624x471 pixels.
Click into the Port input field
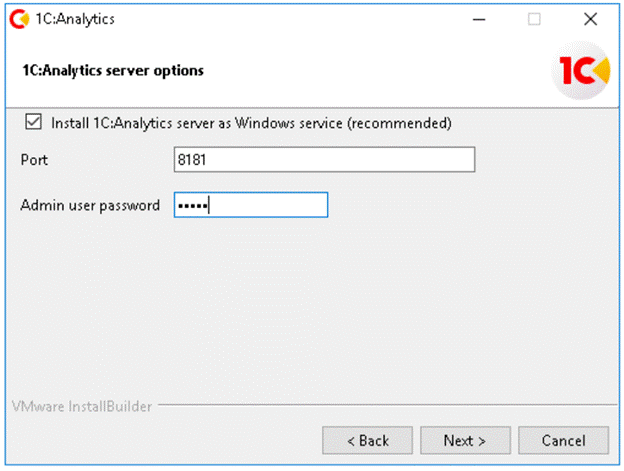point(324,160)
